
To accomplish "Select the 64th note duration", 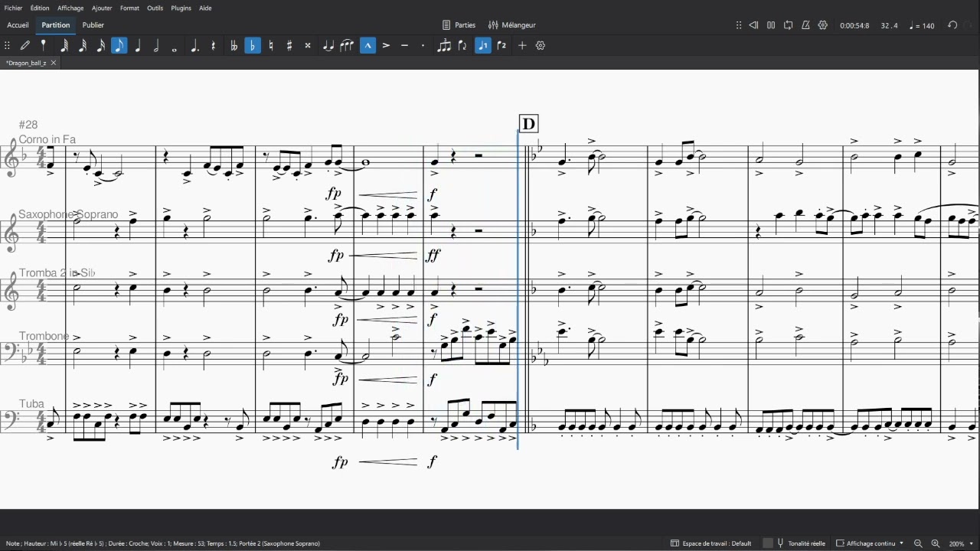I will coord(64,46).
